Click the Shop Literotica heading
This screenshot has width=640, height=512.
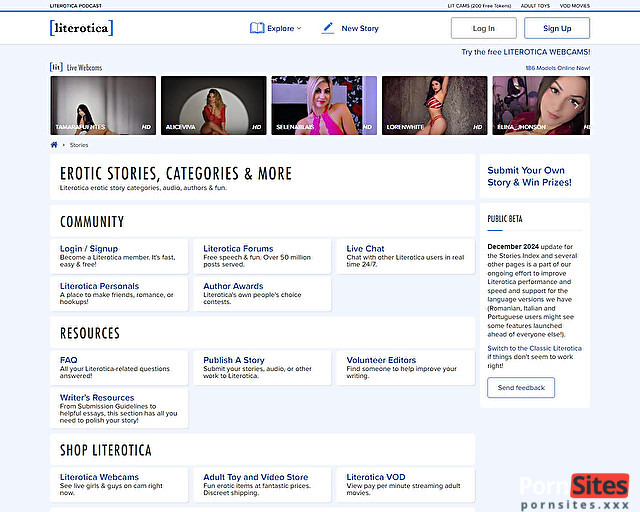[106, 450]
